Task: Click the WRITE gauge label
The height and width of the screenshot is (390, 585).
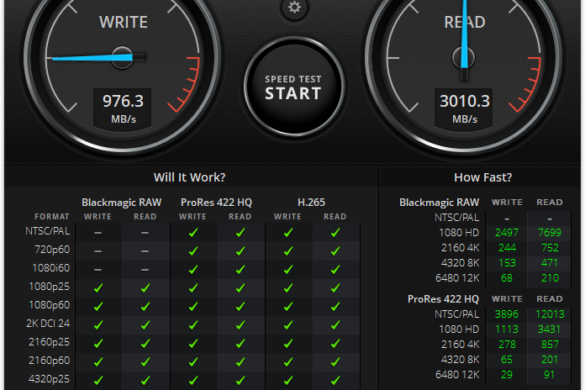Action: point(123,22)
